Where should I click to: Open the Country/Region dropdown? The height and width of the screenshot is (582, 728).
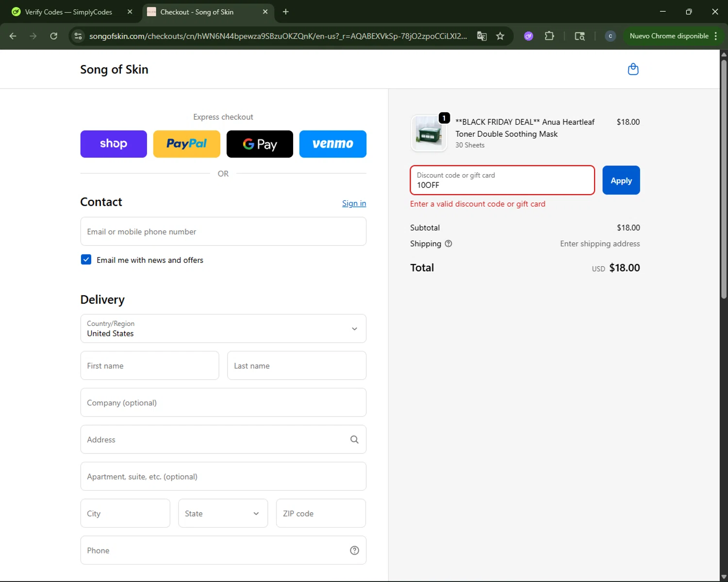click(223, 328)
